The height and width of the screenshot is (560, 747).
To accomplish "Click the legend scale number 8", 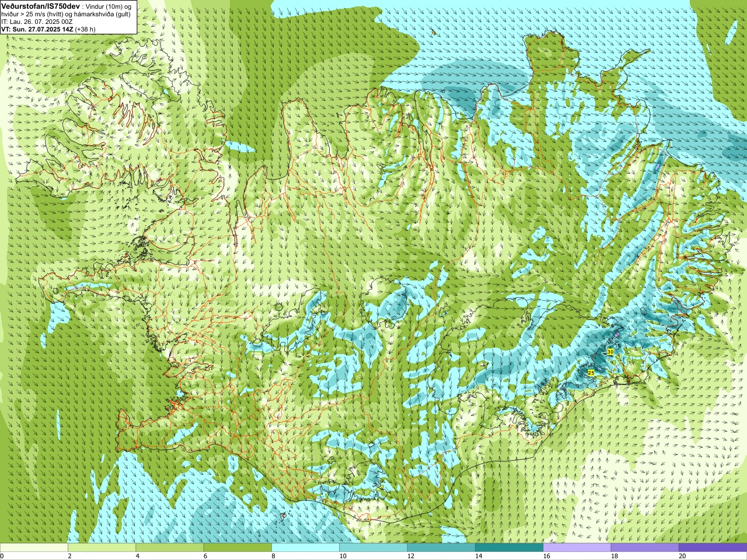I will point(273,556).
